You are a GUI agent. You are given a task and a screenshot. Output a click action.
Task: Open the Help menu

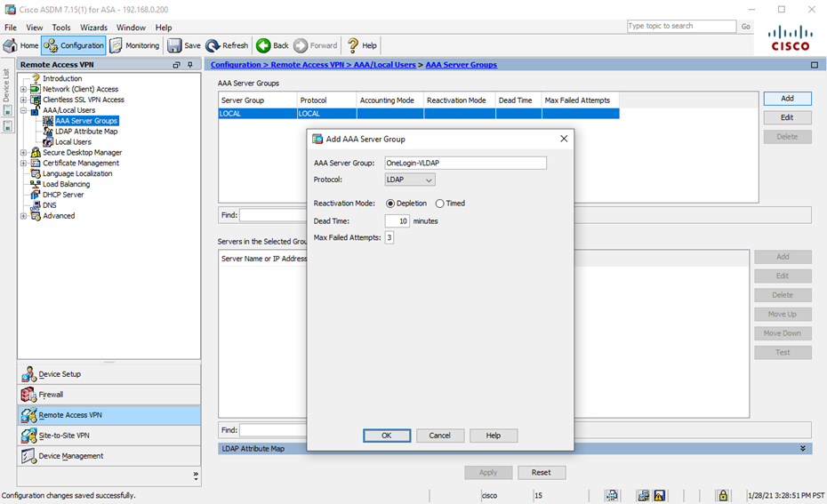(x=164, y=28)
